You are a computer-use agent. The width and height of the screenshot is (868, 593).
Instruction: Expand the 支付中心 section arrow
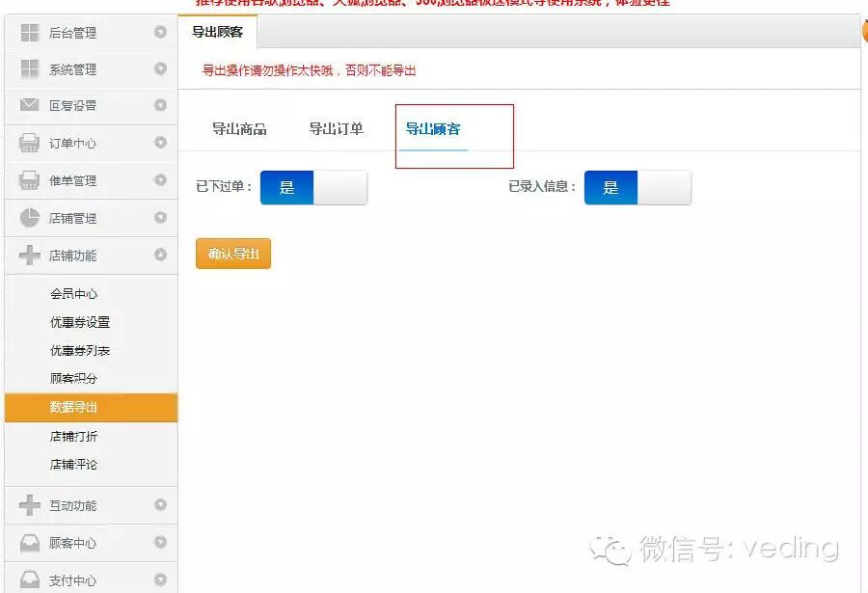coord(160,580)
